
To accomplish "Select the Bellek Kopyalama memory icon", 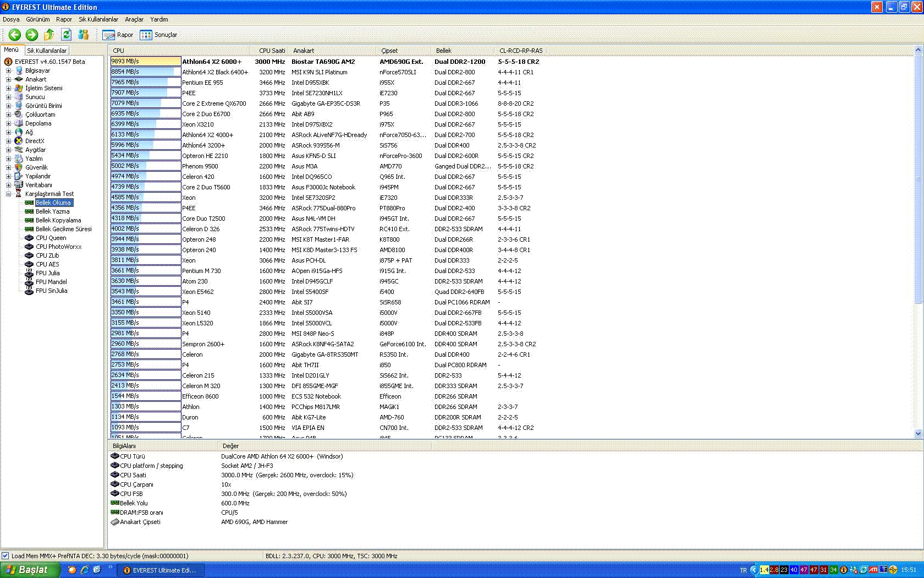I will tap(29, 220).
